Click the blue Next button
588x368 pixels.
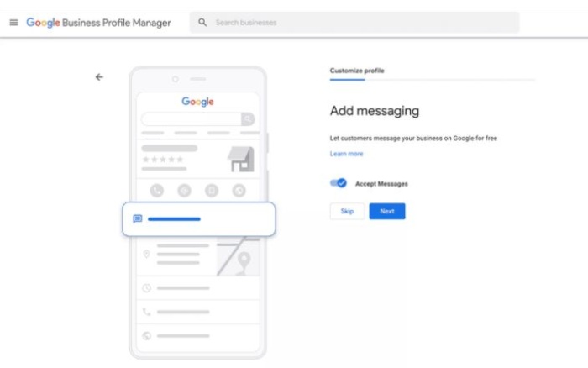click(x=387, y=211)
